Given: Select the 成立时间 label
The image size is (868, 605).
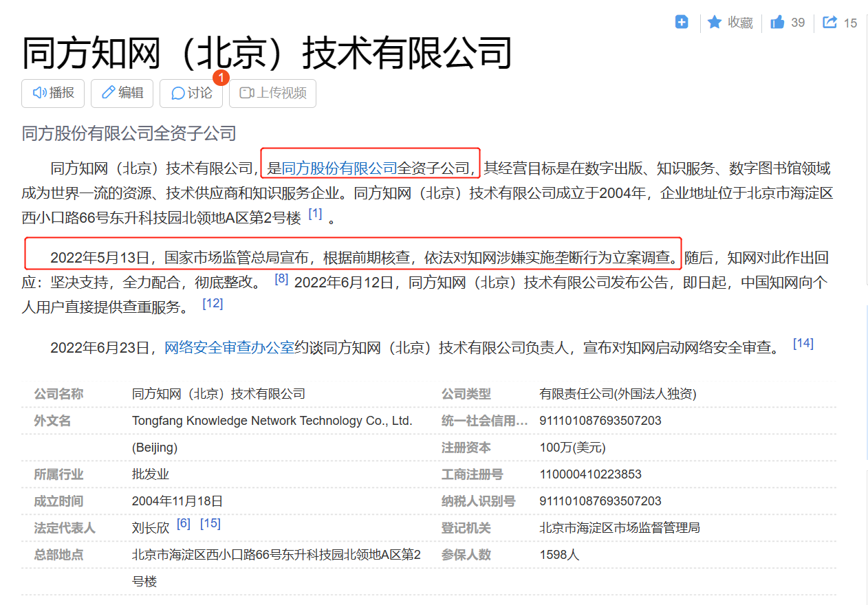Looking at the screenshot, I should 59,501.
